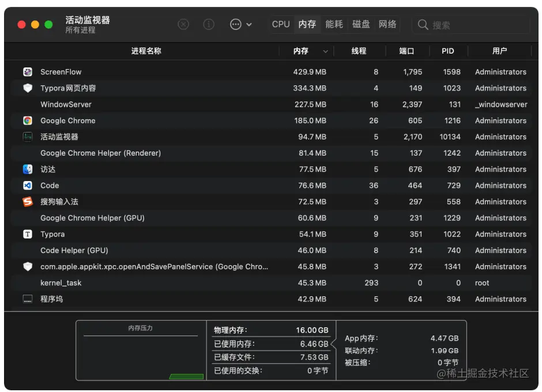Open the 能耗 tab
Viewport: 542px width, 392px height.
[334, 24]
